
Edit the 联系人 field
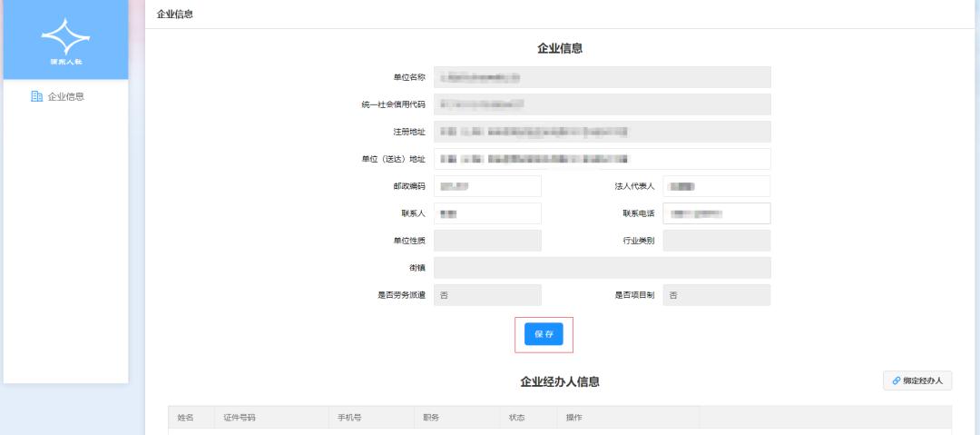pos(487,213)
